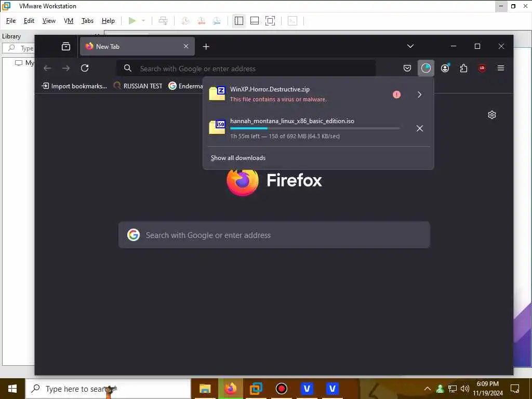Image resolution: width=532 pixels, height=399 pixels.
Task: Open the Tabs menu in VMware Workstation
Action: tap(87, 21)
